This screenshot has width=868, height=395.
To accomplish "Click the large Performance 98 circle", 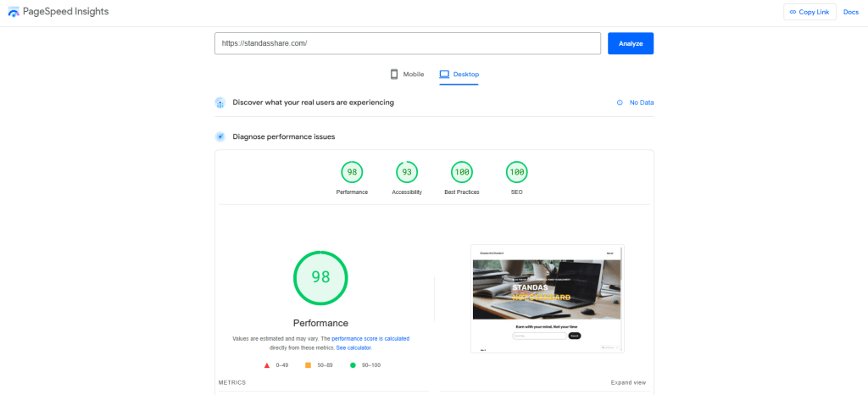I will (320, 277).
